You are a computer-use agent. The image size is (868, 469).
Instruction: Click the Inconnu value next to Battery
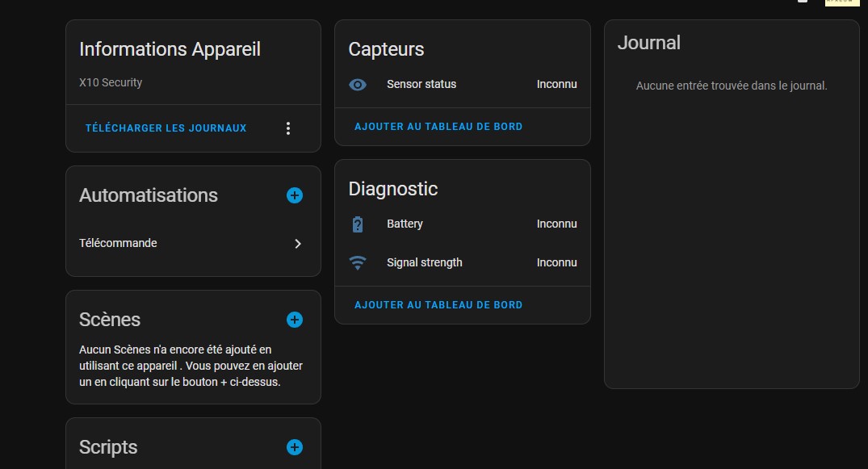556,224
